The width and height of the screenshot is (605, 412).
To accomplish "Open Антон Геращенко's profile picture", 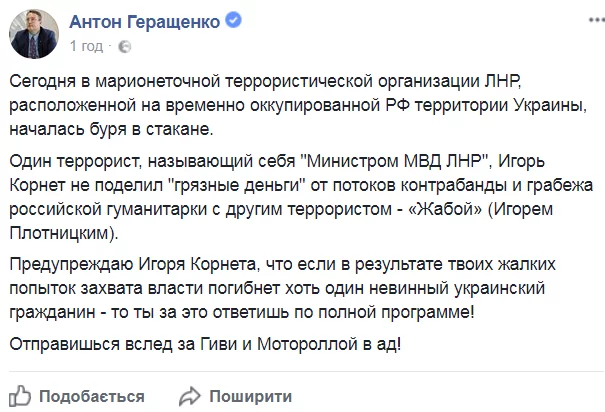I will [34, 33].
